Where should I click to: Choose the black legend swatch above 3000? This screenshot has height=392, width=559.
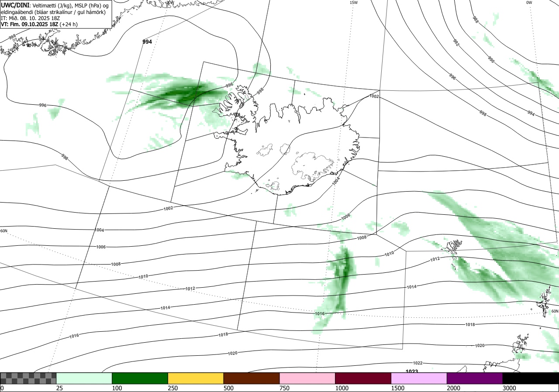point(531,378)
